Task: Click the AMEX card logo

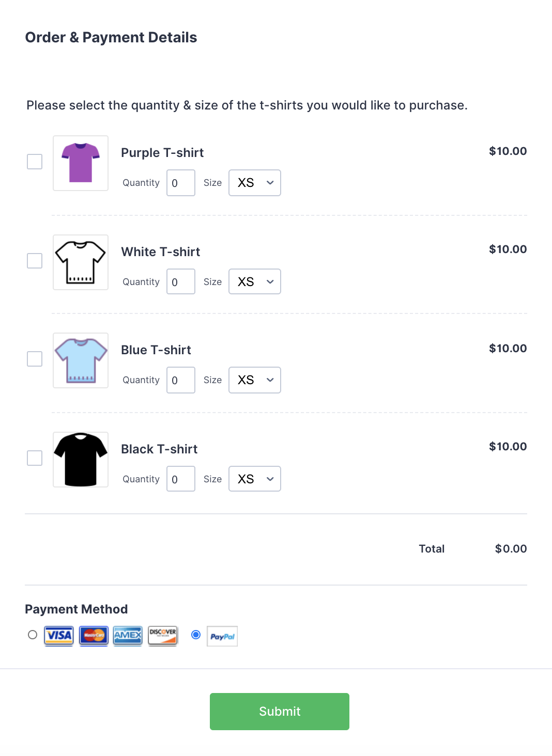Action: pos(128,635)
